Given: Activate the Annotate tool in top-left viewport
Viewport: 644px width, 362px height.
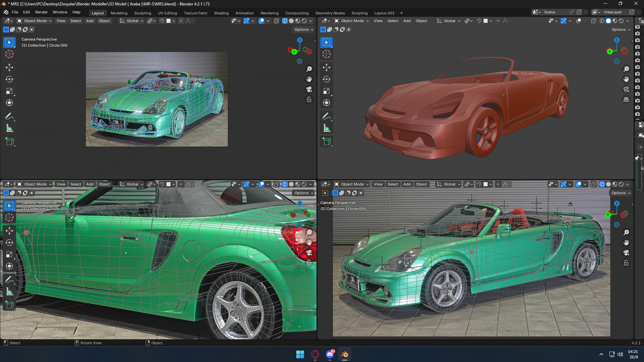Looking at the screenshot, I should click(x=9, y=116).
